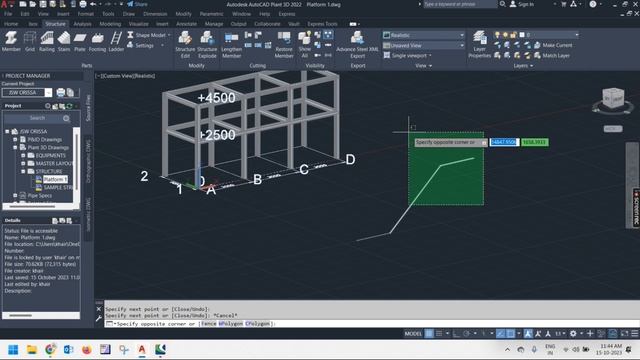Click the ViewCube in viewport
This screenshot has width=640, height=360.
click(613, 98)
